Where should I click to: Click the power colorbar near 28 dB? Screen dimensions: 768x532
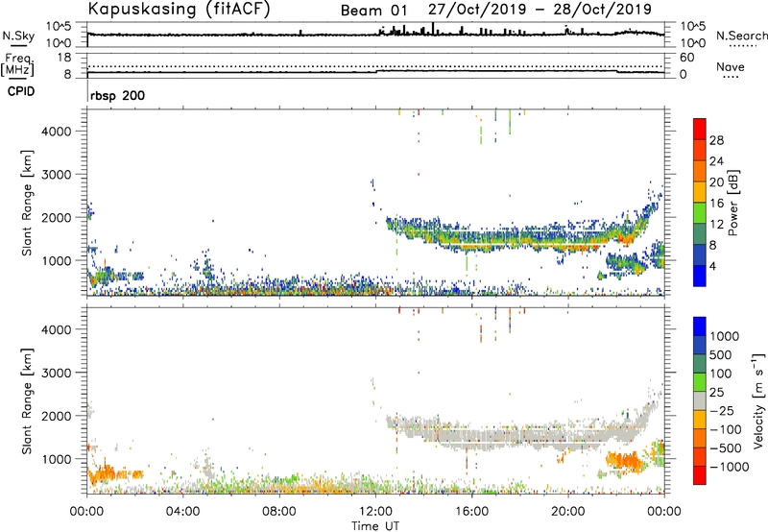coord(700,140)
